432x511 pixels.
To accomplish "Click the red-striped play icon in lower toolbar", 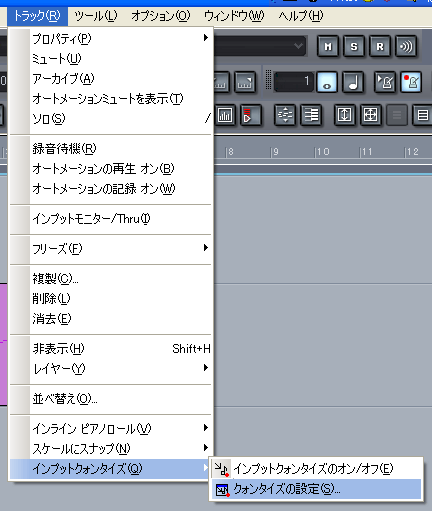I will click(x=250, y=115).
